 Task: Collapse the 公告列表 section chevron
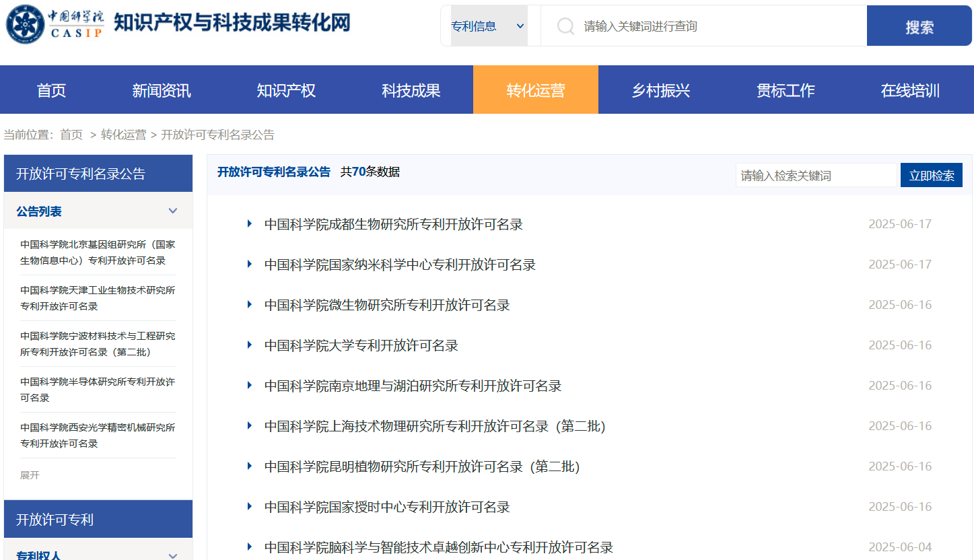pos(173,211)
